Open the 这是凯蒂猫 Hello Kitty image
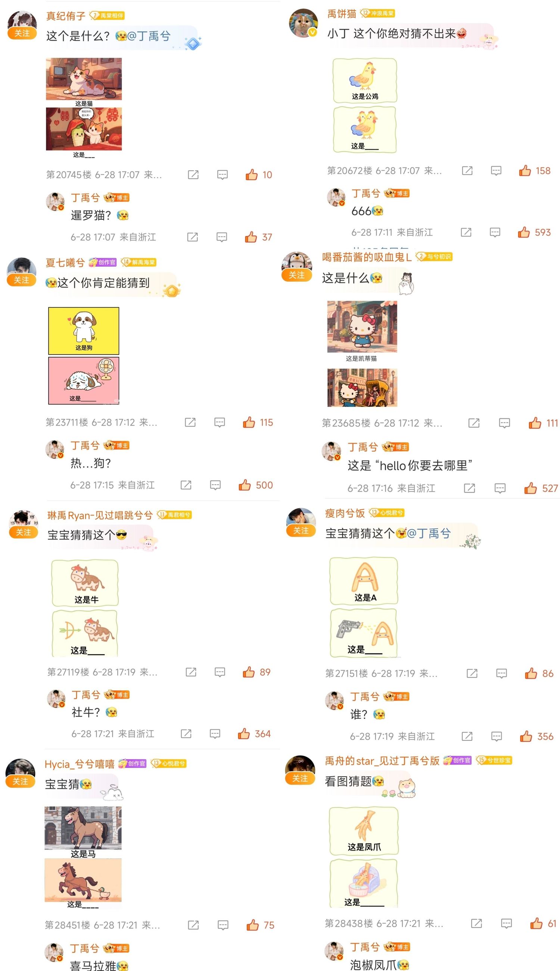560x971 pixels. point(362,327)
